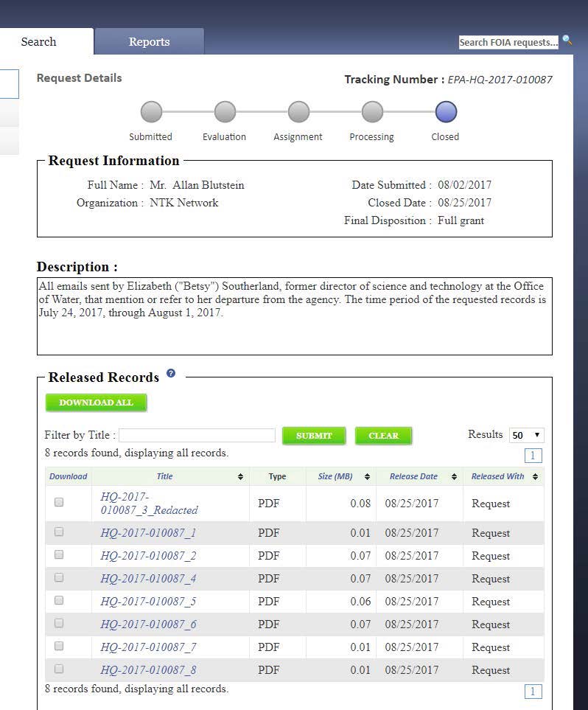Open the HQ-2017-010087_2 file link
Viewport: 588px width, 710px height.
coord(148,556)
